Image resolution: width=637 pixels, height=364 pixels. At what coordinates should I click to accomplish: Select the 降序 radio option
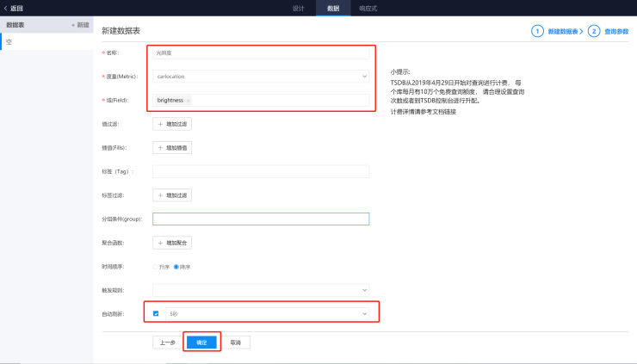(176, 267)
